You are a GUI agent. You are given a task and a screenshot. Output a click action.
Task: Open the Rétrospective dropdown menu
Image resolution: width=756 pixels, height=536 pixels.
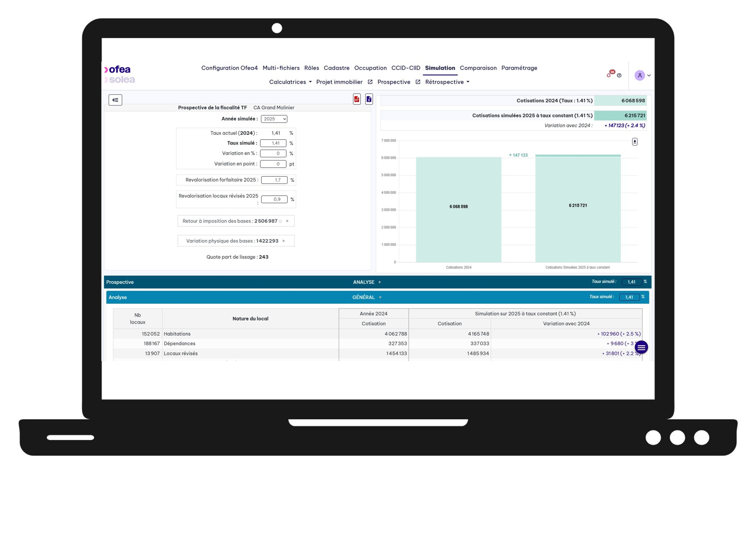click(x=447, y=82)
